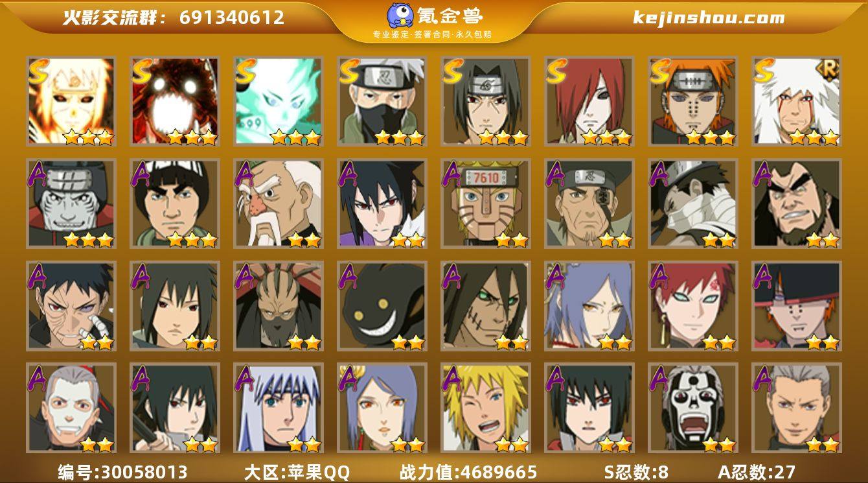The image size is (868, 483).
Task: Click the black Zetsu grinning face card
Action: click(x=382, y=306)
